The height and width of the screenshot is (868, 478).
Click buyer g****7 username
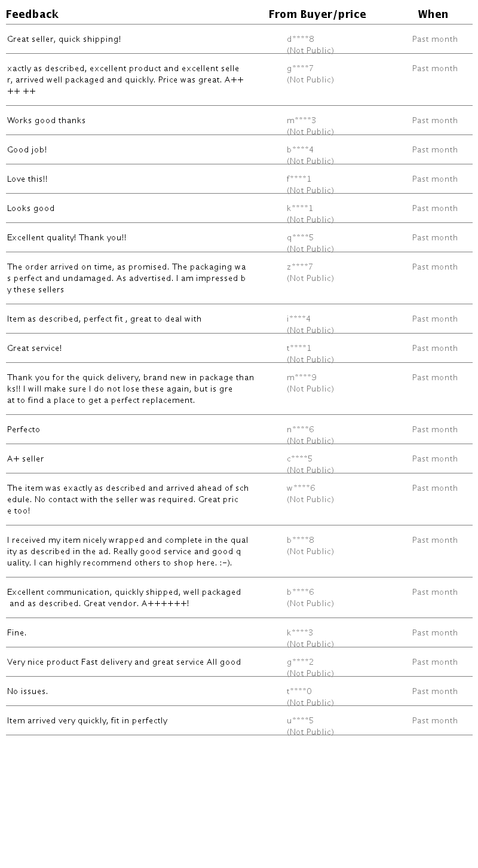(x=300, y=69)
